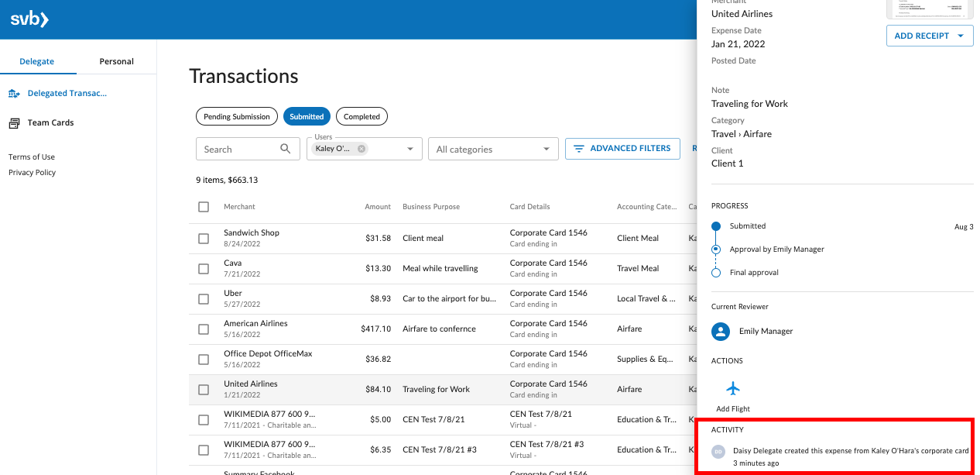
Task: Check the Office Depot OfficeMax transaction checkbox
Action: [204, 360]
